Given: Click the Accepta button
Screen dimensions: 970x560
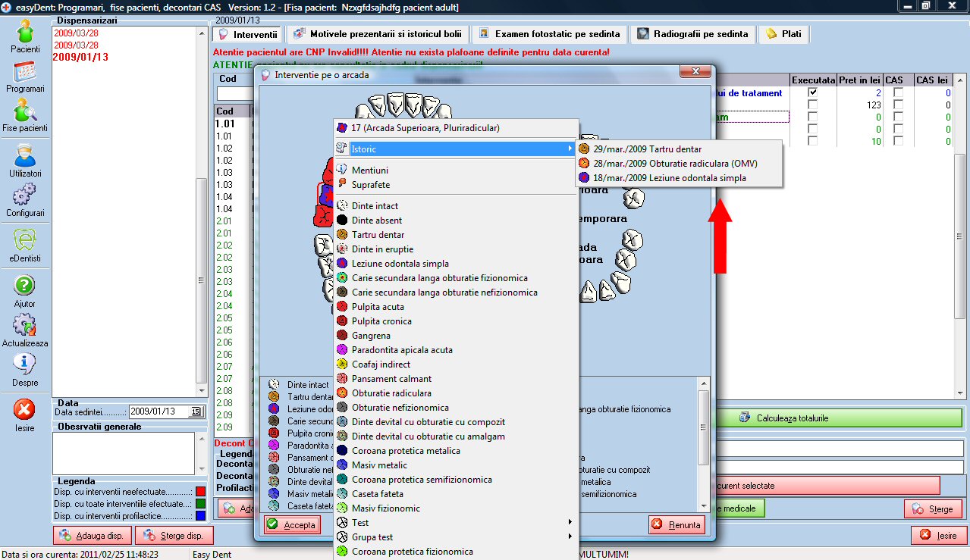Looking at the screenshot, I should (x=292, y=524).
